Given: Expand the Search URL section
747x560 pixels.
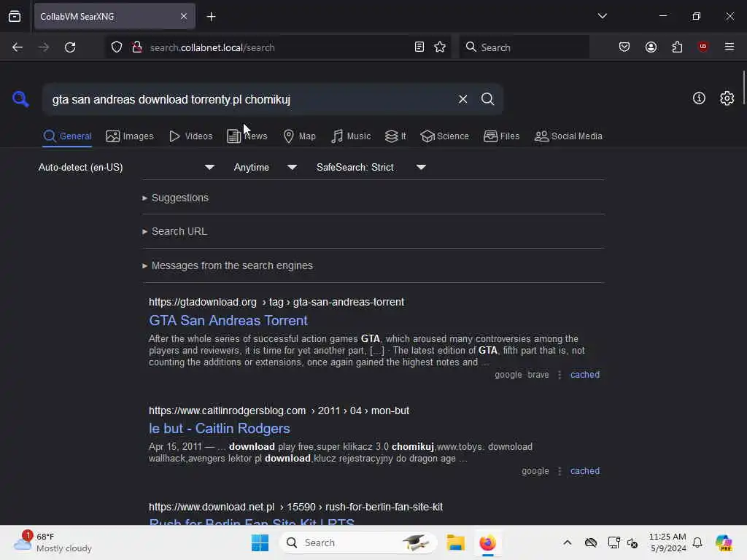Looking at the screenshot, I should [x=175, y=231].
